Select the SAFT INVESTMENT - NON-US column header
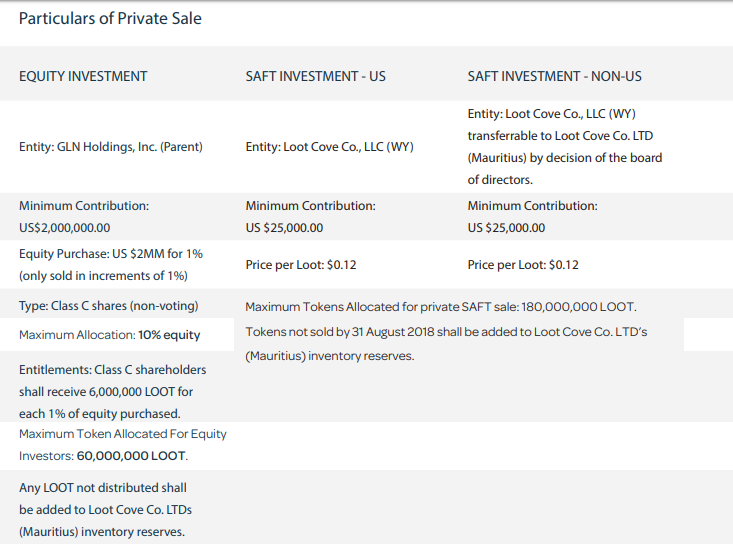 [x=554, y=76]
